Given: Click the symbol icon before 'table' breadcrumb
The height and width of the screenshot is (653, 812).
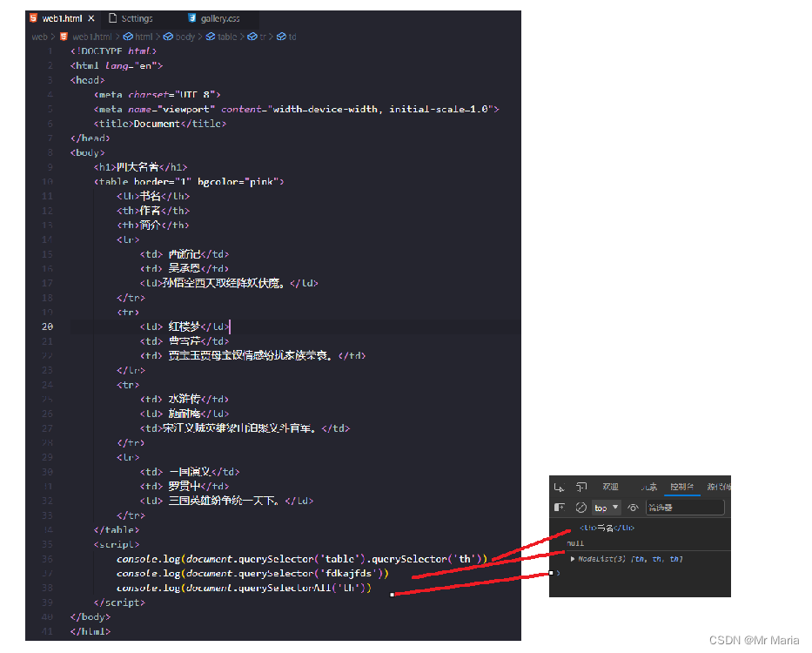Looking at the screenshot, I should point(211,37).
